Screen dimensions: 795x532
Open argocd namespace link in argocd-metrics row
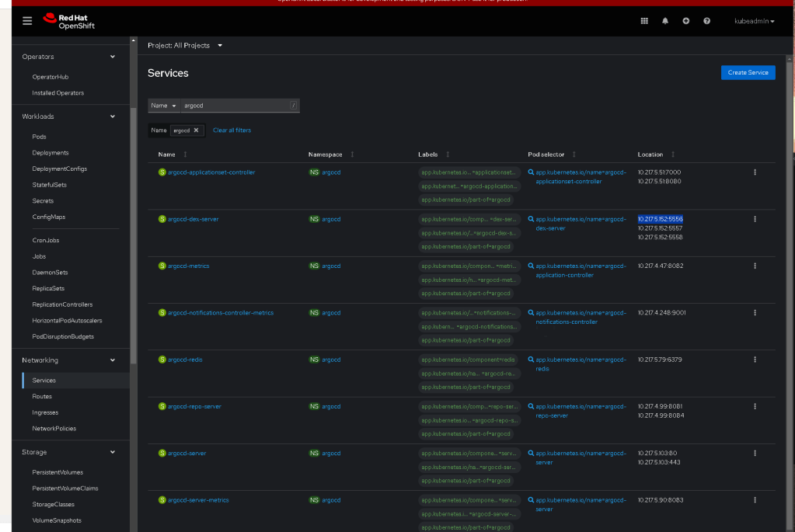click(331, 266)
